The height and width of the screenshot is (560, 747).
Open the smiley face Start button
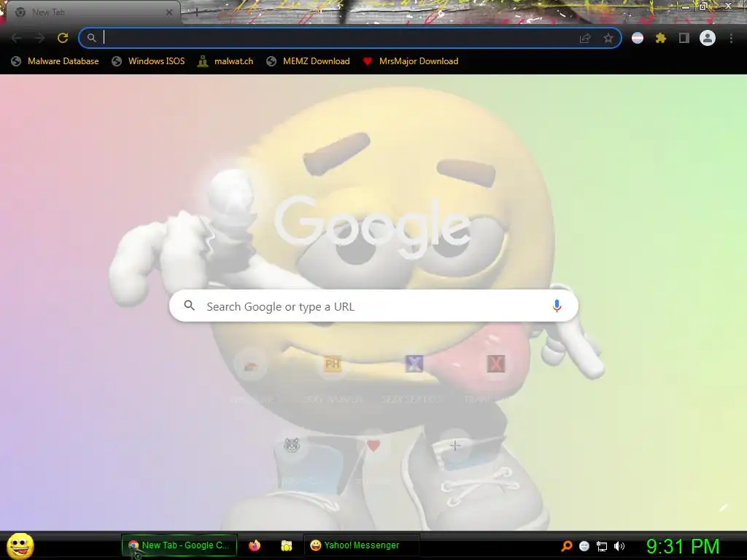[20, 545]
